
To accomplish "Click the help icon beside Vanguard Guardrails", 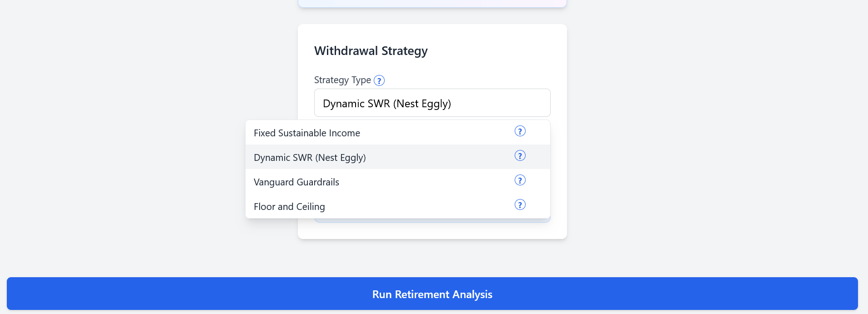I will coord(519,180).
